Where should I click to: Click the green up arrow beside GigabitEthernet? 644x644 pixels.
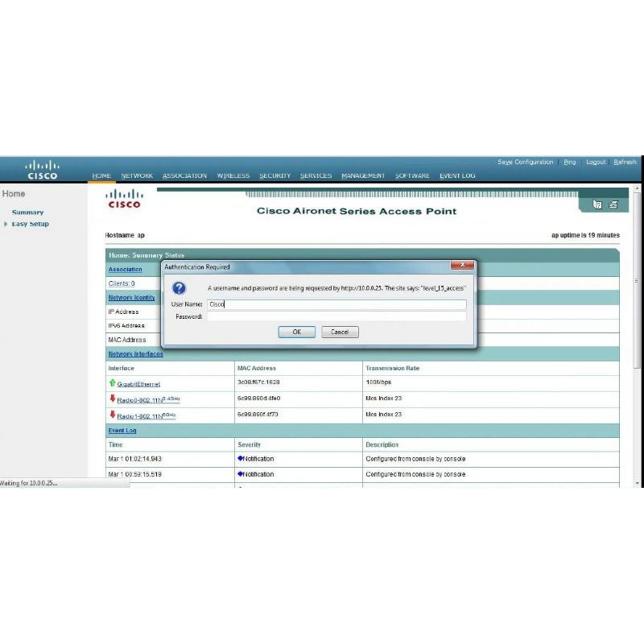coord(112,383)
